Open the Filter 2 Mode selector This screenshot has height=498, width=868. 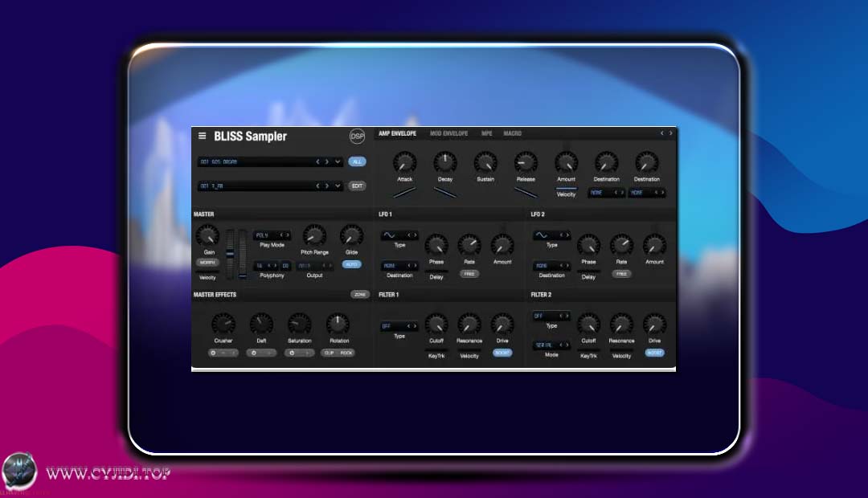coord(551,345)
